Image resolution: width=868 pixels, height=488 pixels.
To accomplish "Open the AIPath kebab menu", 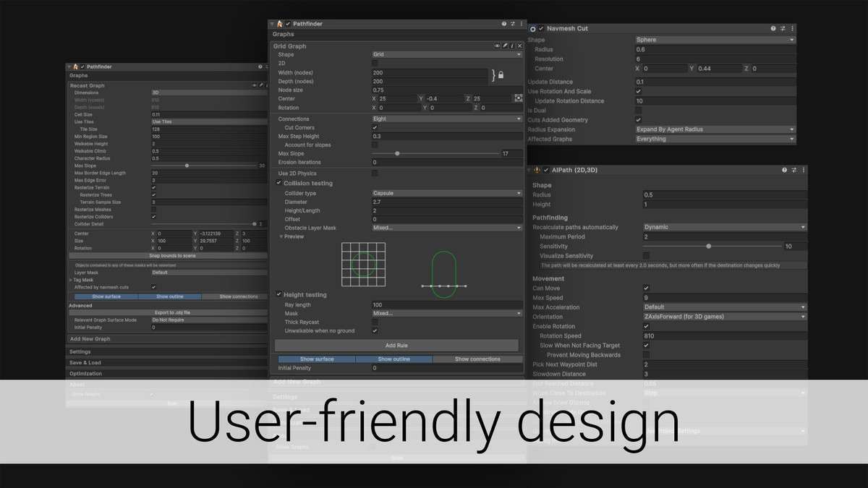I will pos(803,170).
